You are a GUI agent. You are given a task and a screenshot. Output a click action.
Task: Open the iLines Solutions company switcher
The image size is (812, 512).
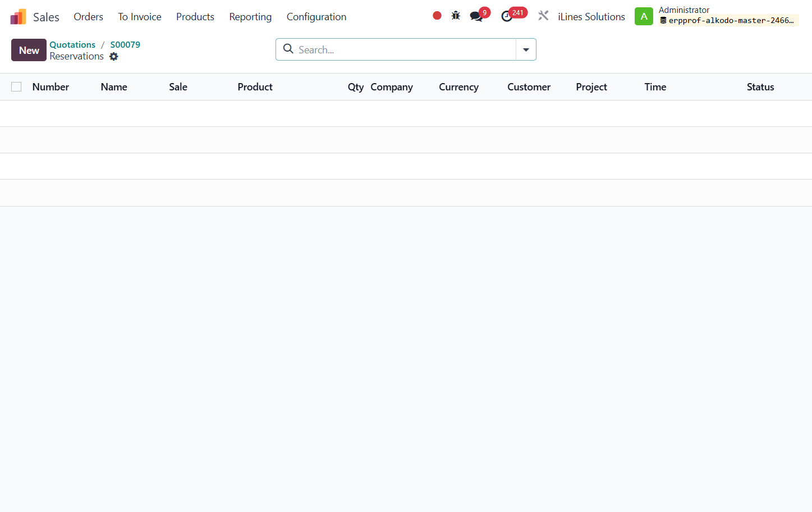(591, 17)
